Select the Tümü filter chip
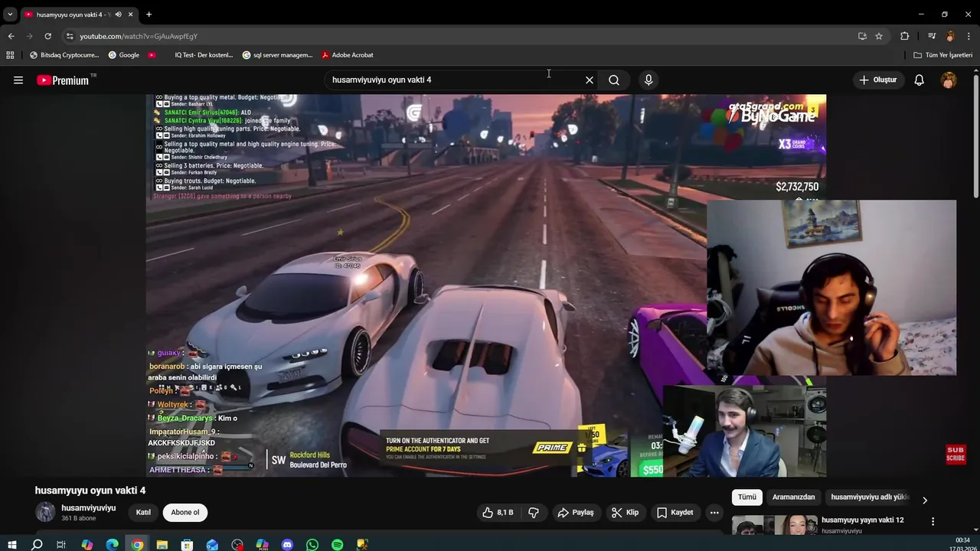 (x=746, y=497)
